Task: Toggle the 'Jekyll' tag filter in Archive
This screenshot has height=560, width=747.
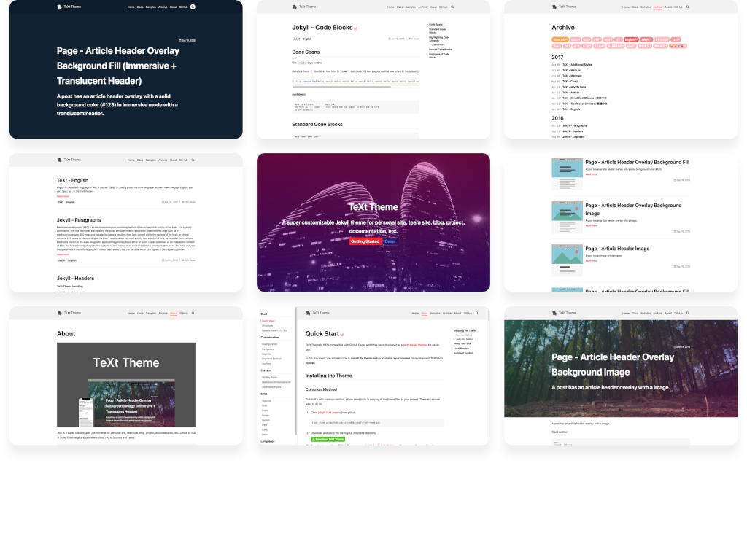Action: coord(647,39)
